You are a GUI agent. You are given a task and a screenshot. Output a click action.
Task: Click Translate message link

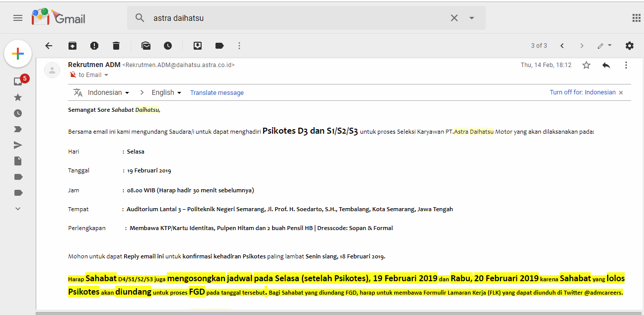tap(217, 93)
